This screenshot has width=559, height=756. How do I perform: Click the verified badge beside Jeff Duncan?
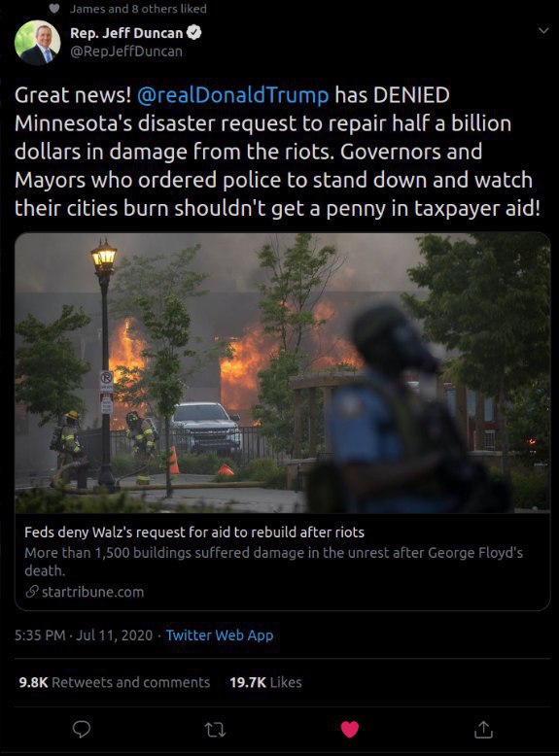pyautogui.click(x=193, y=33)
